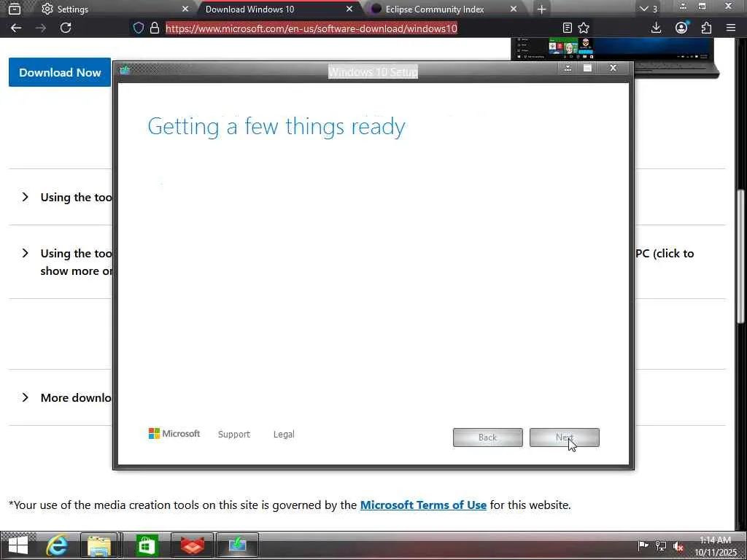Select the Windows Setup taskbar icon
The height and width of the screenshot is (560, 747).
tap(238, 545)
